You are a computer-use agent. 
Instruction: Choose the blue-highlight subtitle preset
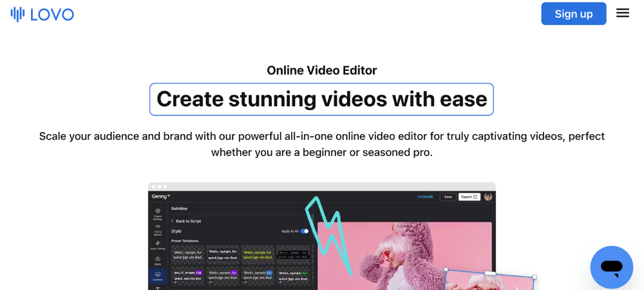pyautogui.click(x=258, y=276)
